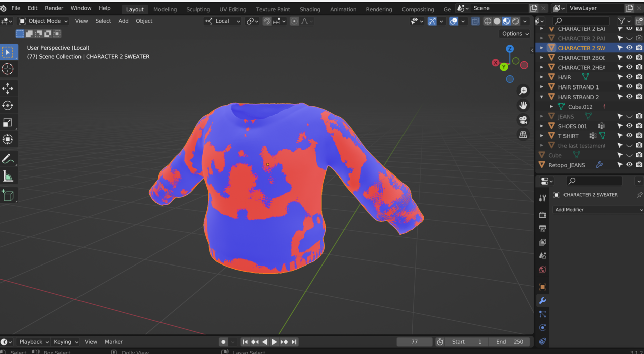Open the Modifier properties wrench tab
Screen dimensions: 644x354
click(x=542, y=301)
